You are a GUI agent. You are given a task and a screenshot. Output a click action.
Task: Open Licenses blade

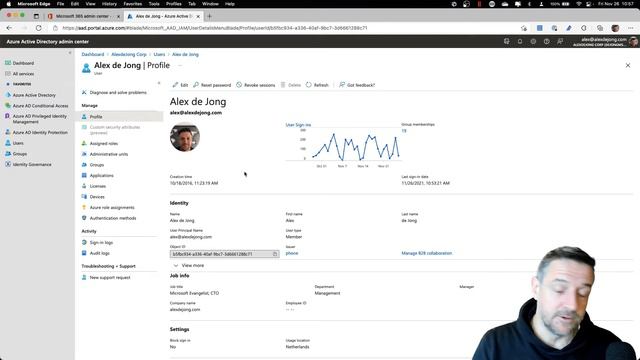point(98,186)
